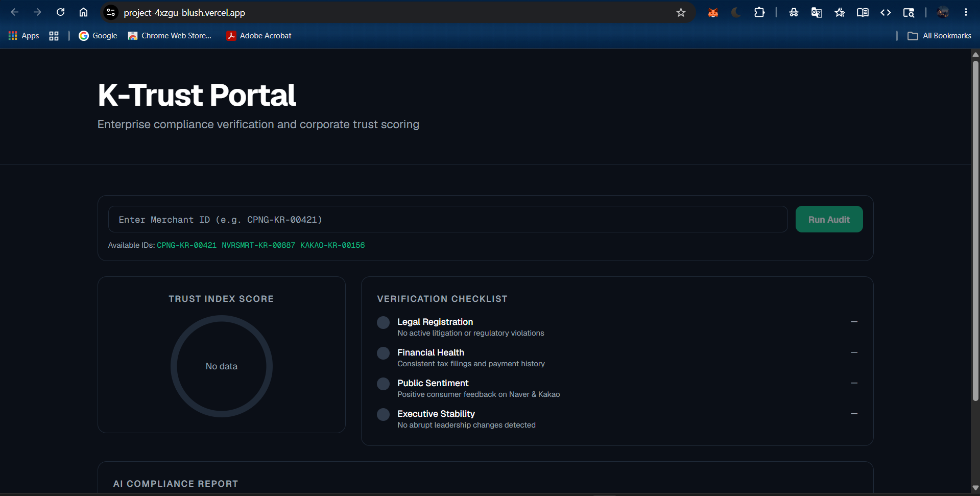Open the MetaMask fox extension

click(x=713, y=12)
